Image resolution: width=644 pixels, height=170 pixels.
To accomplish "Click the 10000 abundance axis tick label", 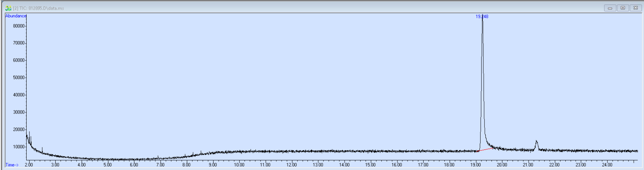I will pyautogui.click(x=19, y=147).
